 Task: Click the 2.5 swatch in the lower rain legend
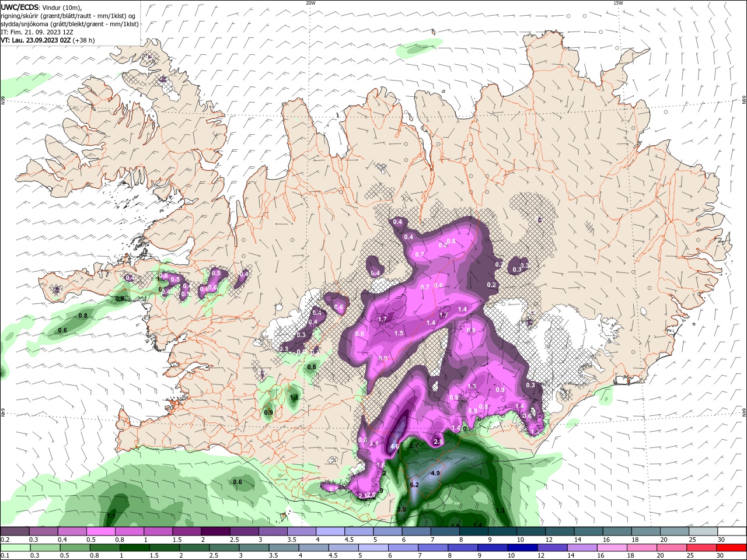(x=224, y=548)
